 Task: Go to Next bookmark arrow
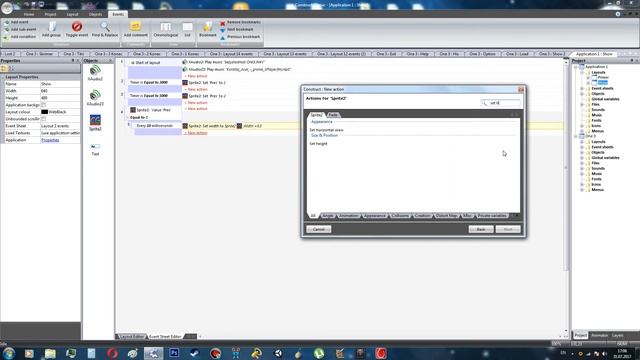pyautogui.click(x=222, y=30)
